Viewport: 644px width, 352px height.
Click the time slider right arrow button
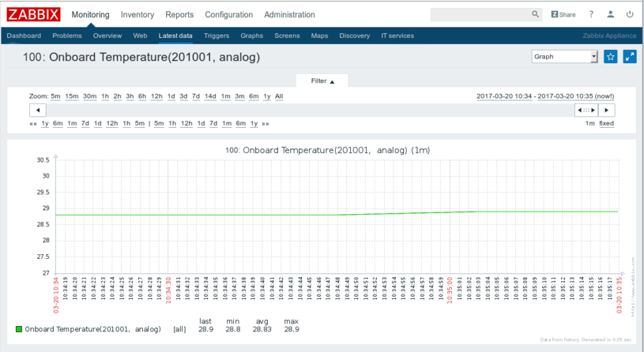[607, 110]
